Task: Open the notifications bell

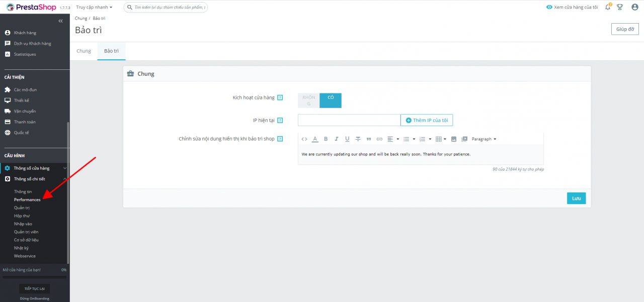Action: [608, 7]
